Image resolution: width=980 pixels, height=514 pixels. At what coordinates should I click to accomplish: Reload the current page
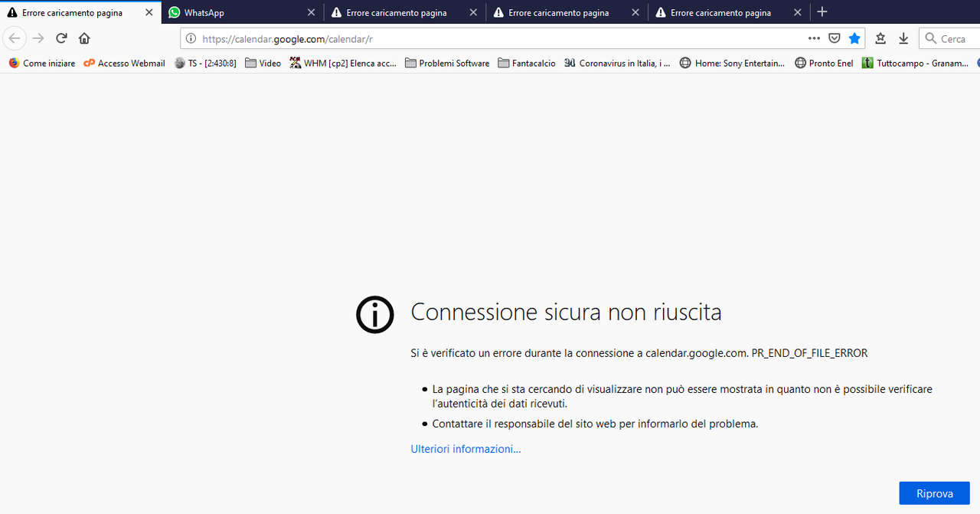[61, 38]
